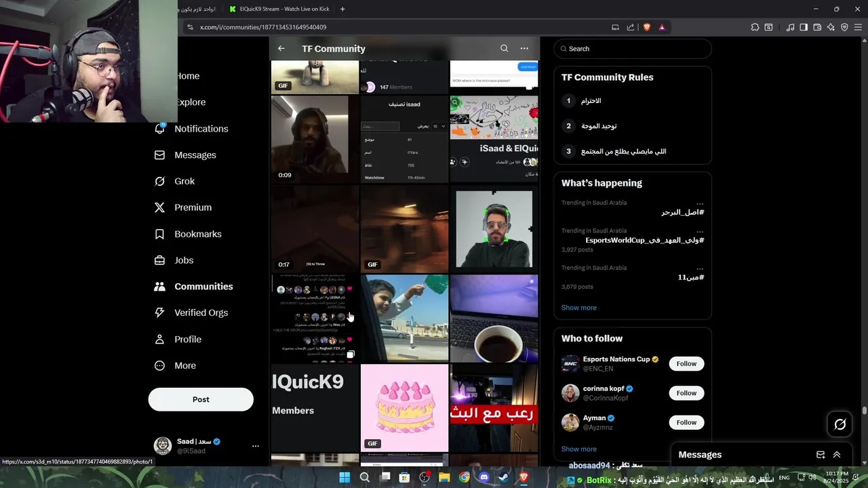Open a new browser tab

pyautogui.click(x=342, y=9)
